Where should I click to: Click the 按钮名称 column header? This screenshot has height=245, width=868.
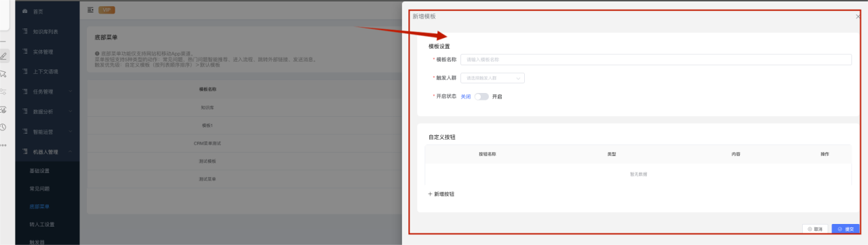487,154
